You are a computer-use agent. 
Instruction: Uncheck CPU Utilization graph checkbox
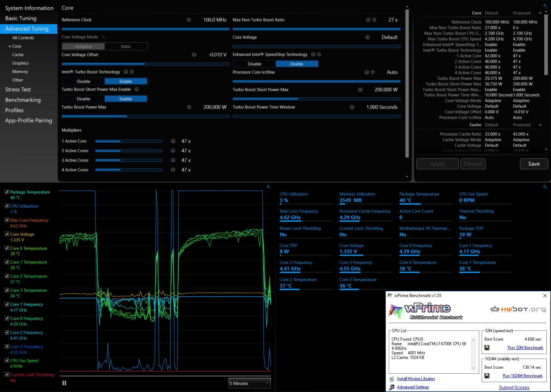(7, 206)
